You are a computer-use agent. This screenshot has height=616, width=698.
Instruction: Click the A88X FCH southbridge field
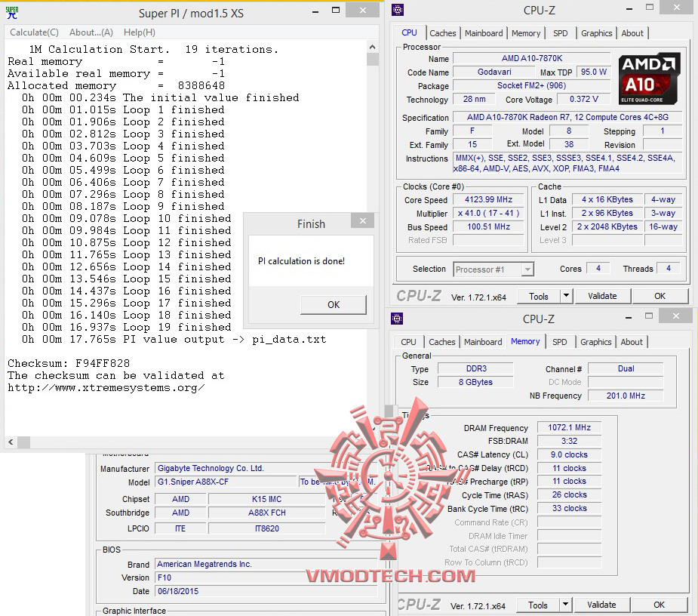[266, 513]
